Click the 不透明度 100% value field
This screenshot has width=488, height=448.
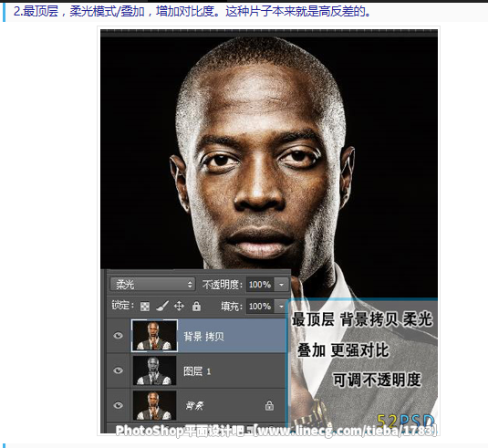(260, 285)
